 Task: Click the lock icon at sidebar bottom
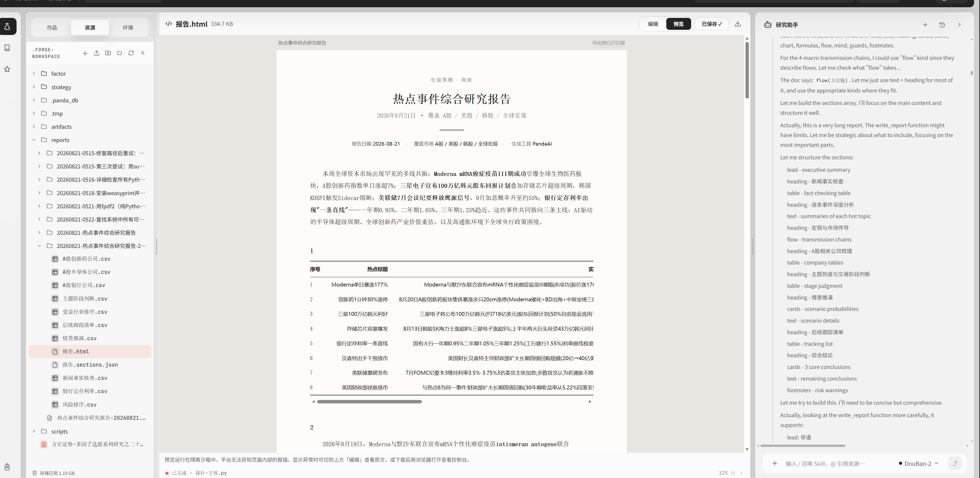(7, 467)
